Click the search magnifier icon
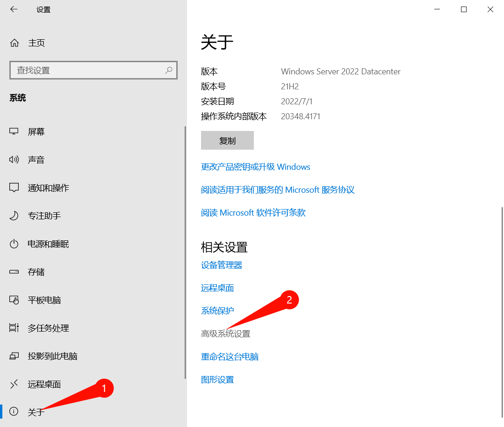 pos(169,70)
